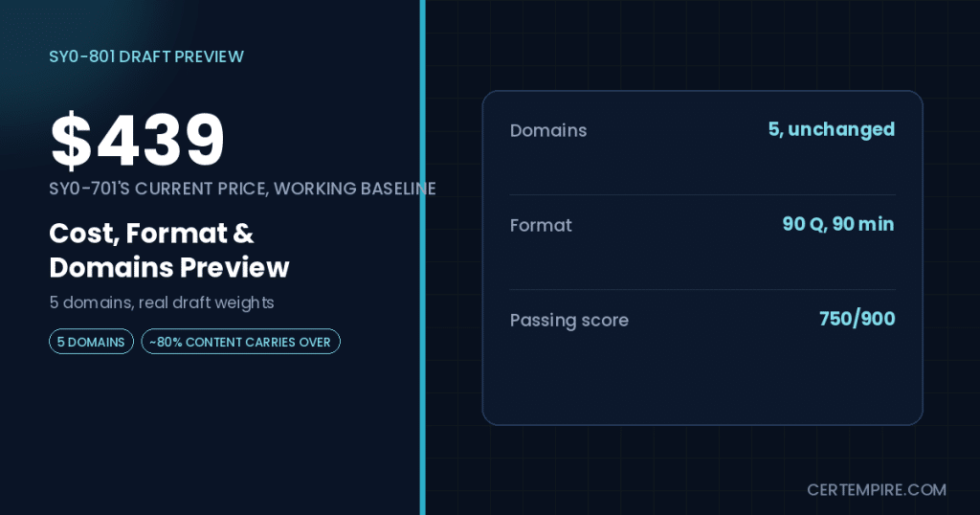Click the '5, unchanged' value
This screenshot has height=515, width=980.
tap(832, 129)
